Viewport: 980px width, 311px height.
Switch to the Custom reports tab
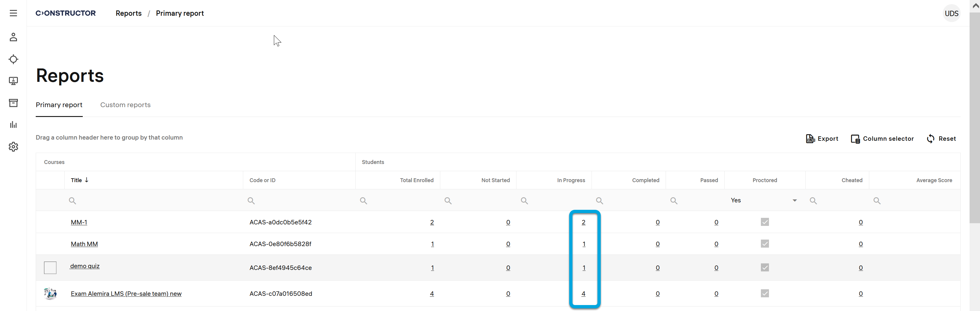[x=125, y=105]
